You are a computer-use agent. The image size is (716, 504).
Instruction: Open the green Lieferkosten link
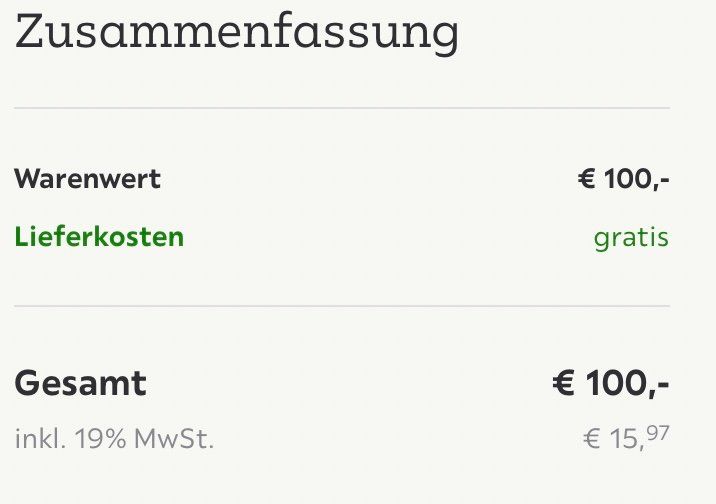(x=99, y=237)
